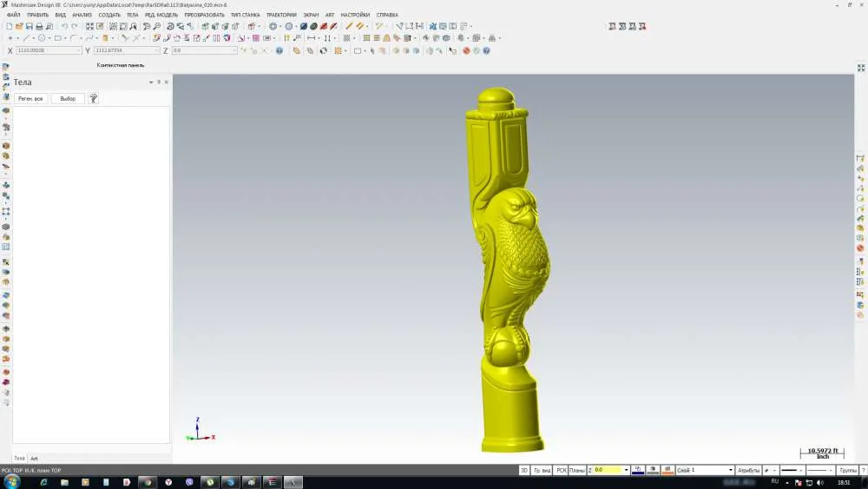Click the Print icon
Screen dimensions: 868x489
(x=39, y=26)
